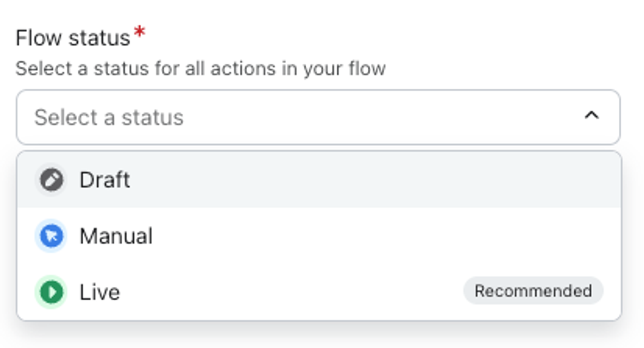Image resolution: width=644 pixels, height=348 pixels.
Task: Click empty space in the Manual row
Action: pos(362,236)
